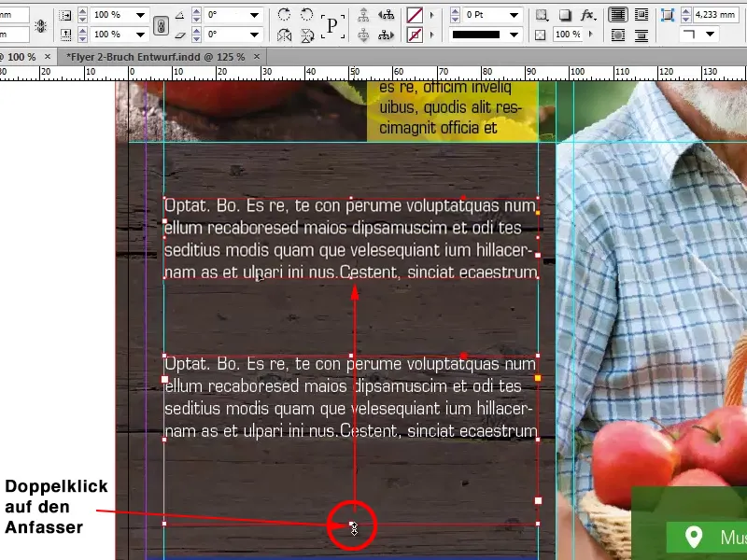Click the 100 % opacity field

[x=568, y=35]
